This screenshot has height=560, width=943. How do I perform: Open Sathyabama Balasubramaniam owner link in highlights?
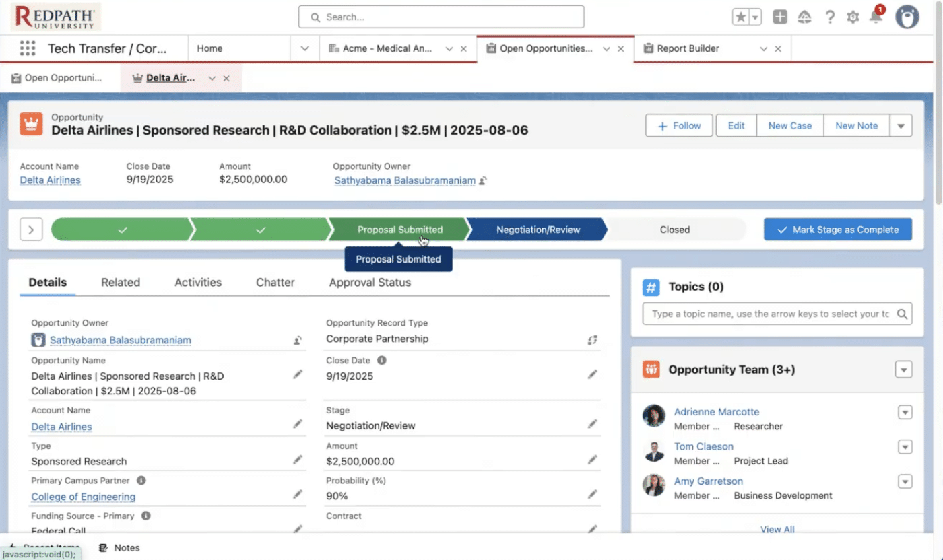click(x=405, y=180)
